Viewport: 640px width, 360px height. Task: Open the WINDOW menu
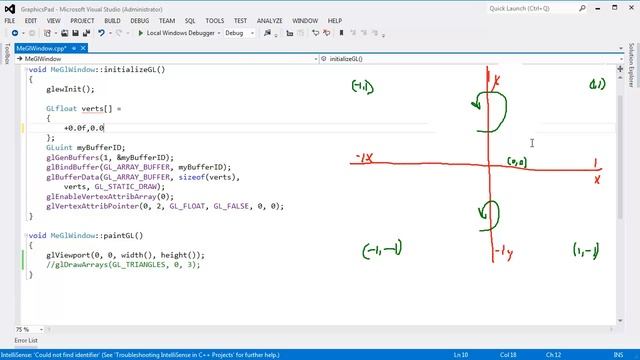[x=305, y=20]
